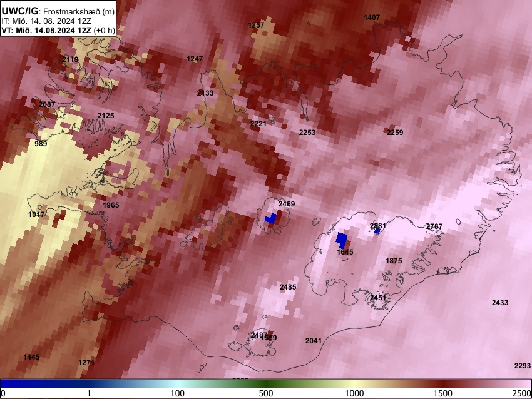Click the map label 1875

point(394,261)
